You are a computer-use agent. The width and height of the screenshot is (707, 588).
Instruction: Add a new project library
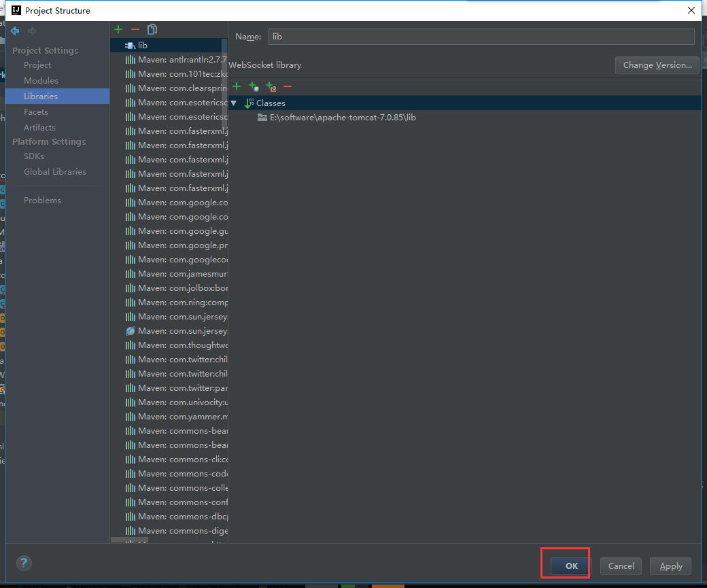tap(118, 29)
